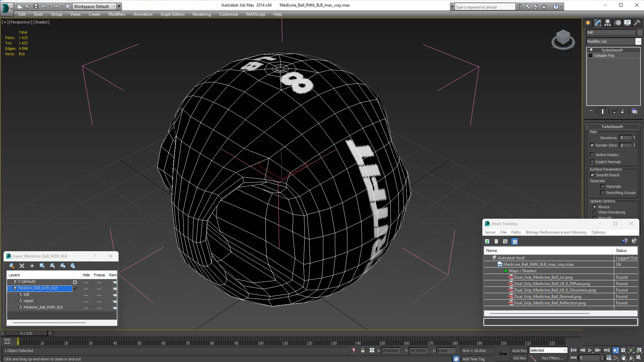
Task: Click the Pin Stack icon
Action: [x=591, y=111]
